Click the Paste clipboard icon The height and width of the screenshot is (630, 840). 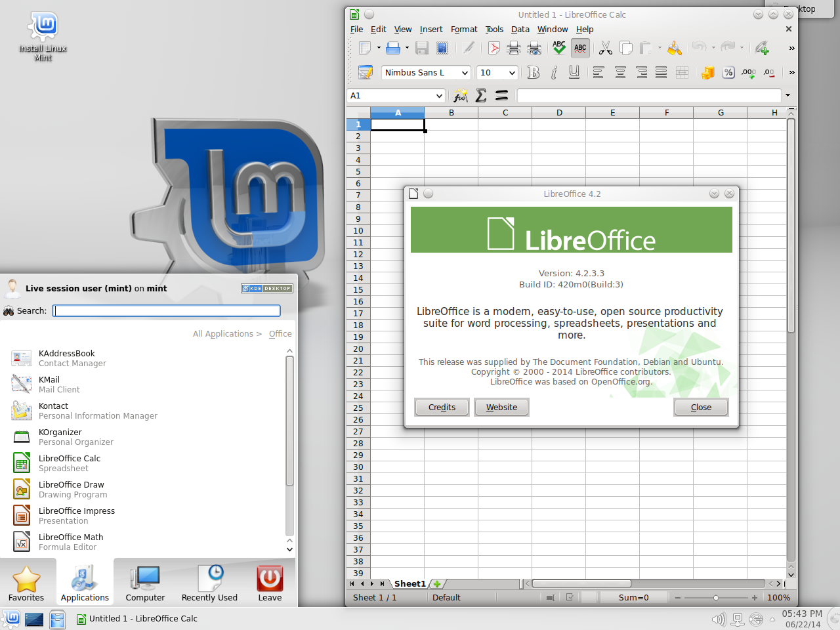pyautogui.click(x=646, y=48)
